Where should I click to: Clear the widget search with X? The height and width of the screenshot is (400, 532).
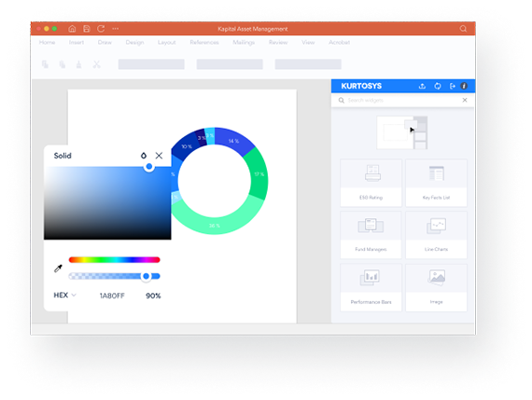tap(465, 100)
